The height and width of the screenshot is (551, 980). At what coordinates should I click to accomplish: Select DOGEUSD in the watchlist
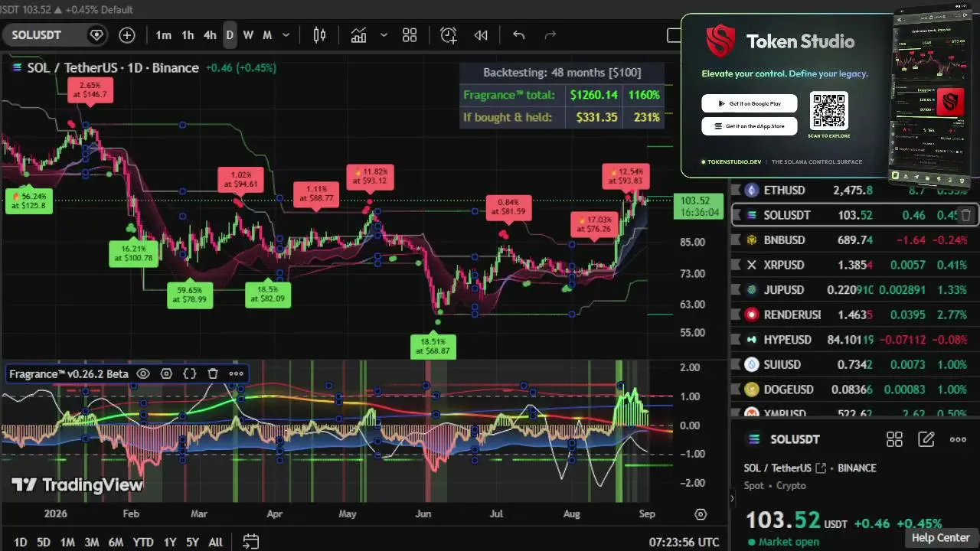(854, 390)
